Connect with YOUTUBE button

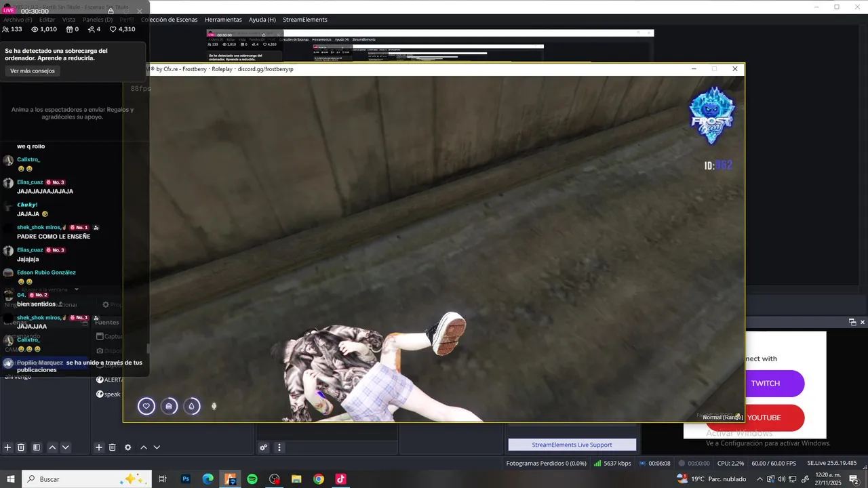point(766,418)
